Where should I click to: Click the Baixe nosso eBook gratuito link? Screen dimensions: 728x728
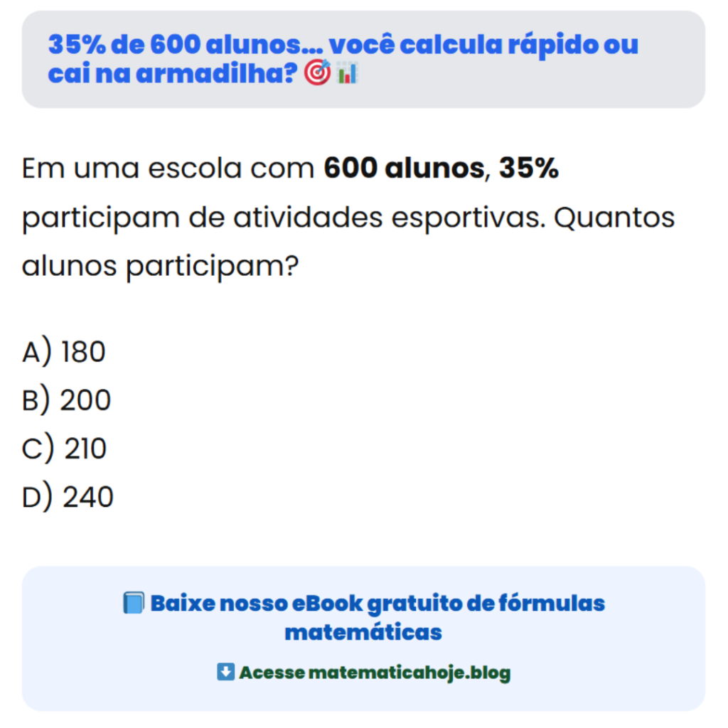click(377, 604)
